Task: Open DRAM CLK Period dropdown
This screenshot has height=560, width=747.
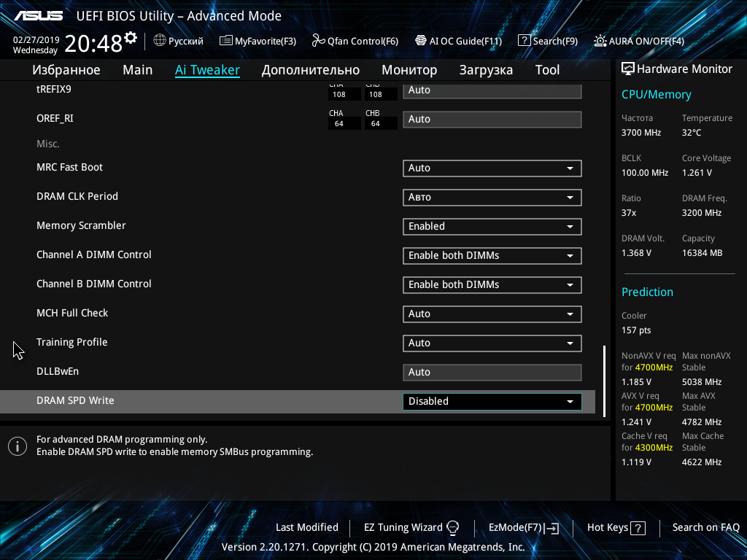Action: coord(492,197)
